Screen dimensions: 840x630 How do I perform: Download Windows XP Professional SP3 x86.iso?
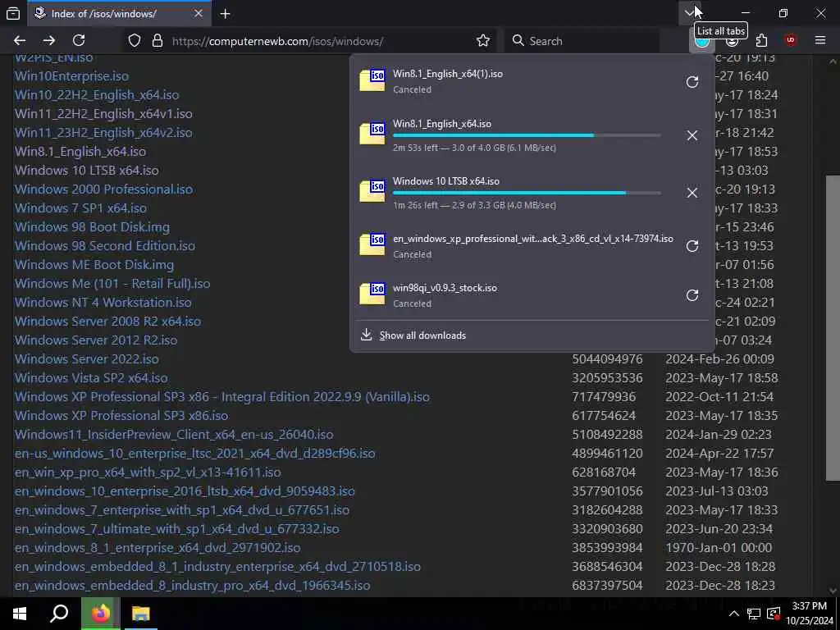coord(121,416)
